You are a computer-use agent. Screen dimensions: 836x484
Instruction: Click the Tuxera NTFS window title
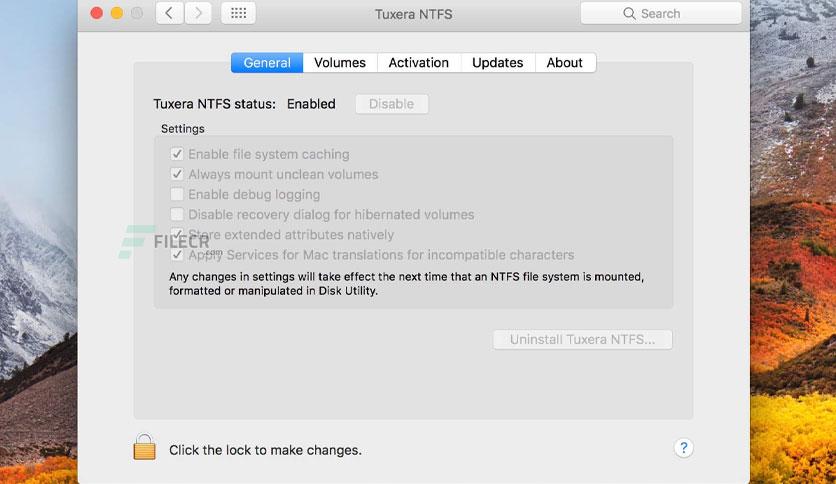coord(414,14)
